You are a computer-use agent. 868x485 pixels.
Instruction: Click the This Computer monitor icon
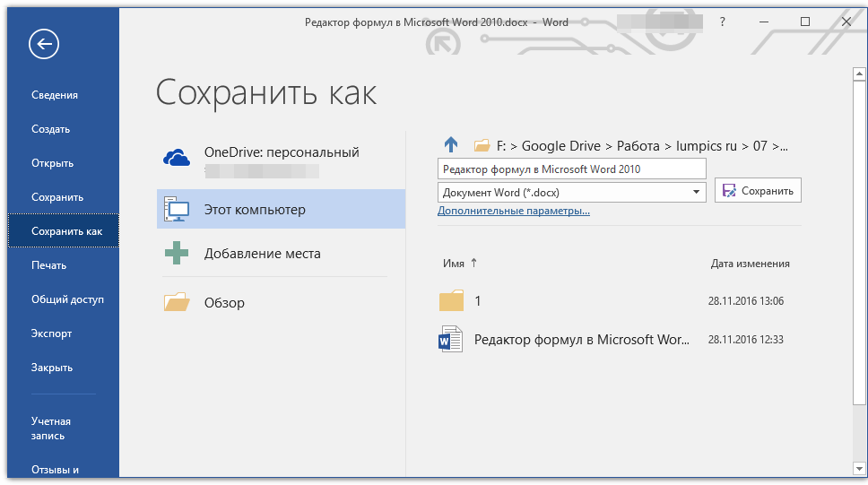177,210
